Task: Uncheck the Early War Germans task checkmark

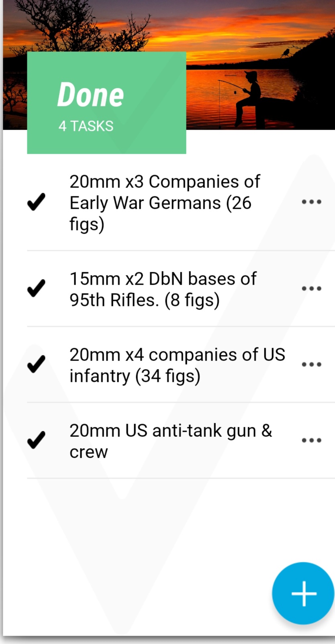Action: (36, 202)
